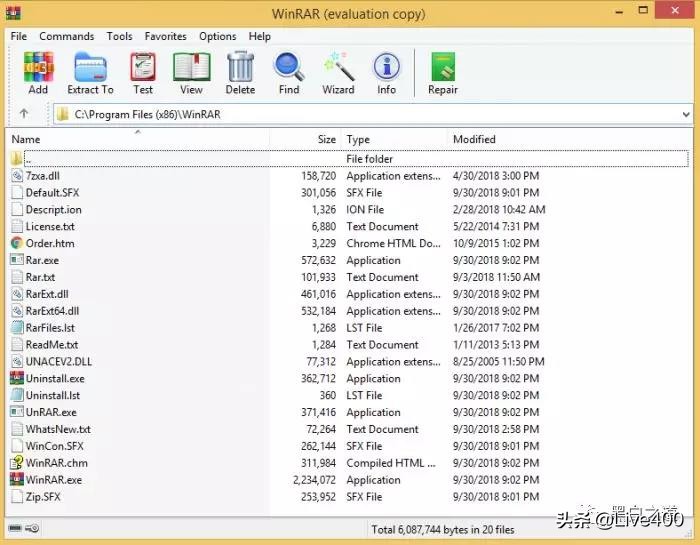Click the View file toolbar icon
Screen dimensions: 700x545
pyautogui.click(x=192, y=67)
